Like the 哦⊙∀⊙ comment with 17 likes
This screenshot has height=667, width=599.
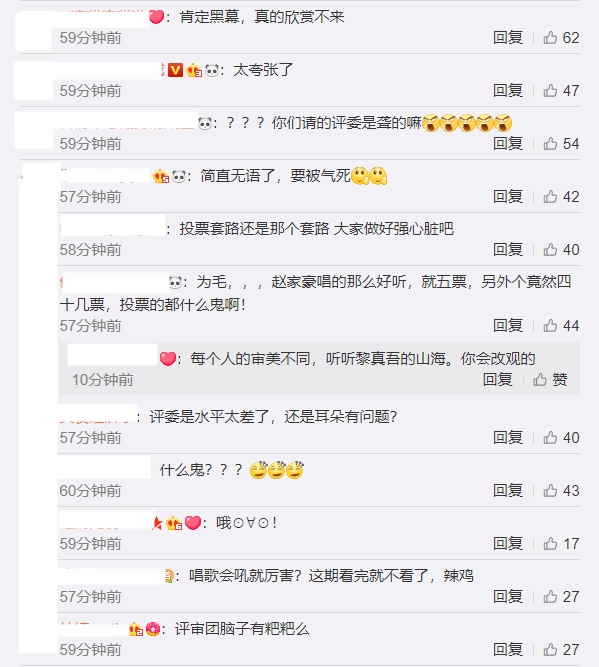point(561,544)
